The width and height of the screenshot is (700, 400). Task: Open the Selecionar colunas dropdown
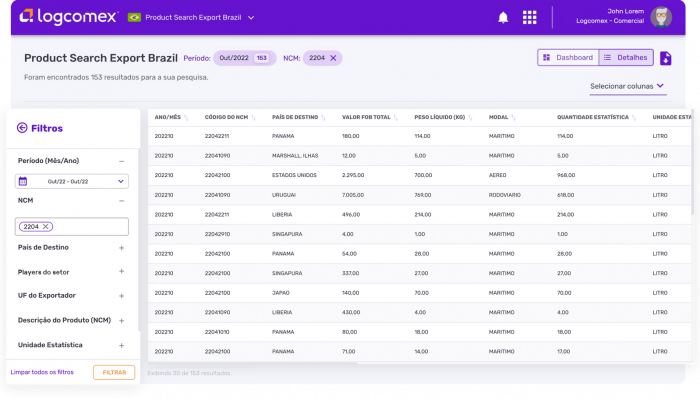click(x=627, y=86)
